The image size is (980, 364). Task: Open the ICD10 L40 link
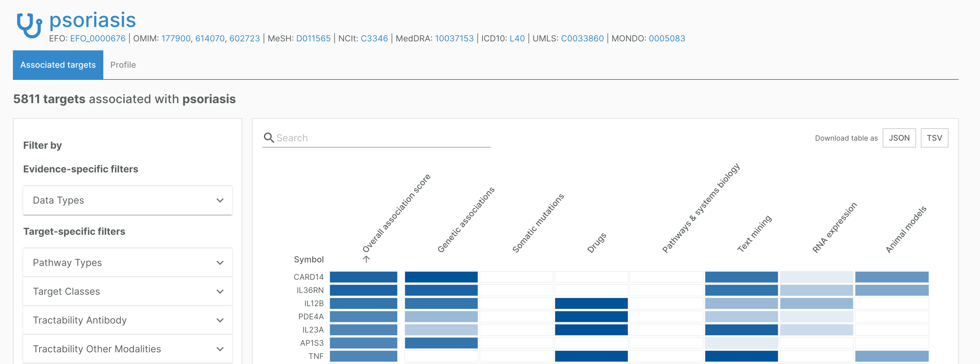tap(517, 38)
